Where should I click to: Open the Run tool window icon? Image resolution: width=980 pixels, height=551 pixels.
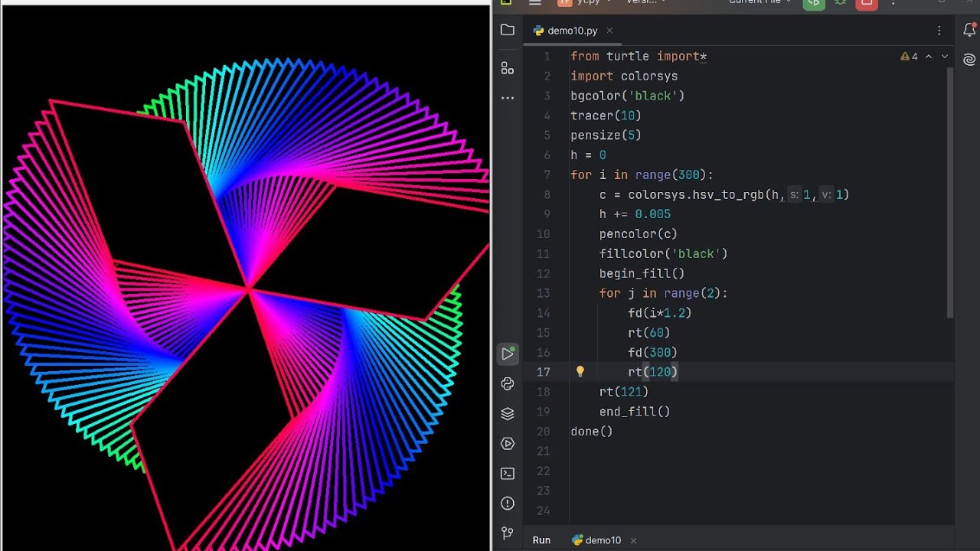pyautogui.click(x=507, y=354)
